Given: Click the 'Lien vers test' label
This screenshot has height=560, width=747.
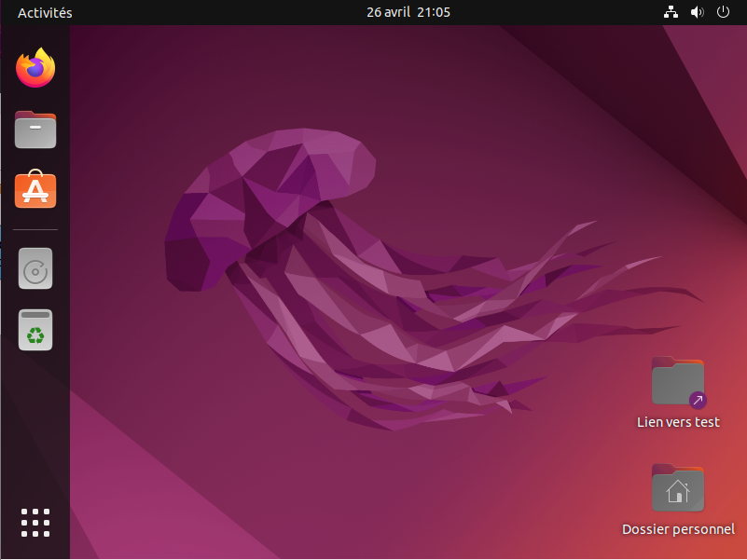Looking at the screenshot, I should pyautogui.click(x=678, y=422).
